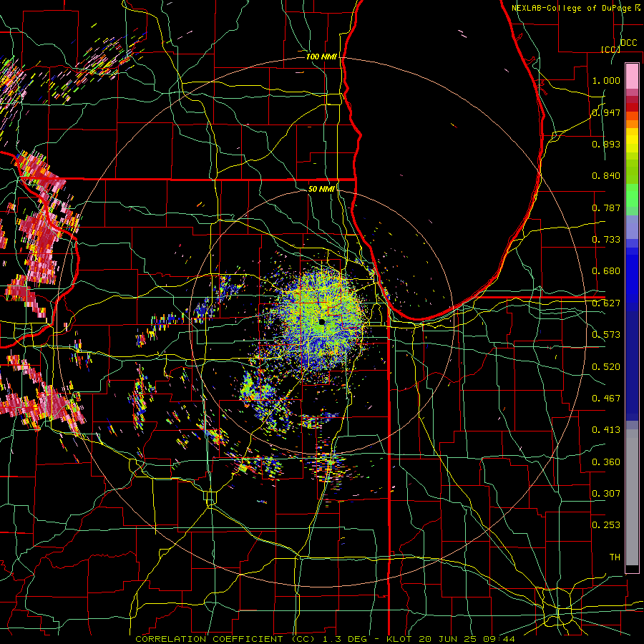Select the 0.520 legend value

click(x=606, y=367)
